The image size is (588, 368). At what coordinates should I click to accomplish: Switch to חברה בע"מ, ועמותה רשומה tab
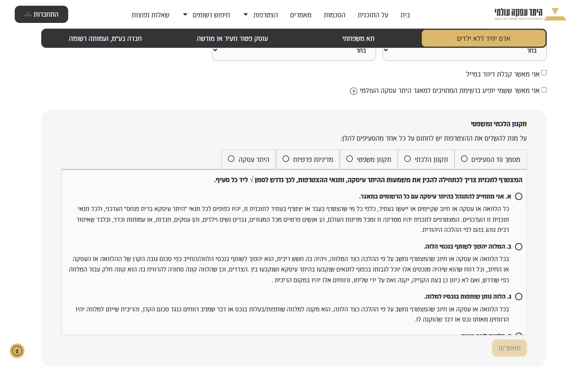coord(105,39)
